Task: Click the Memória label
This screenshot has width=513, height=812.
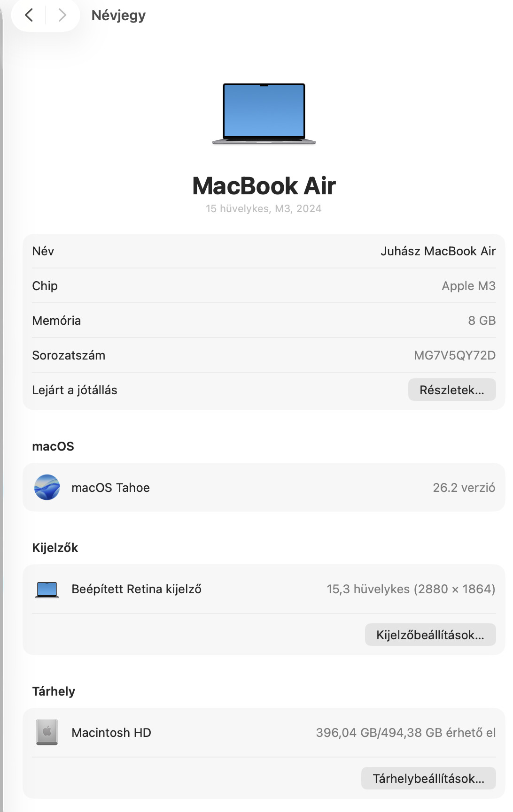Action: click(56, 321)
